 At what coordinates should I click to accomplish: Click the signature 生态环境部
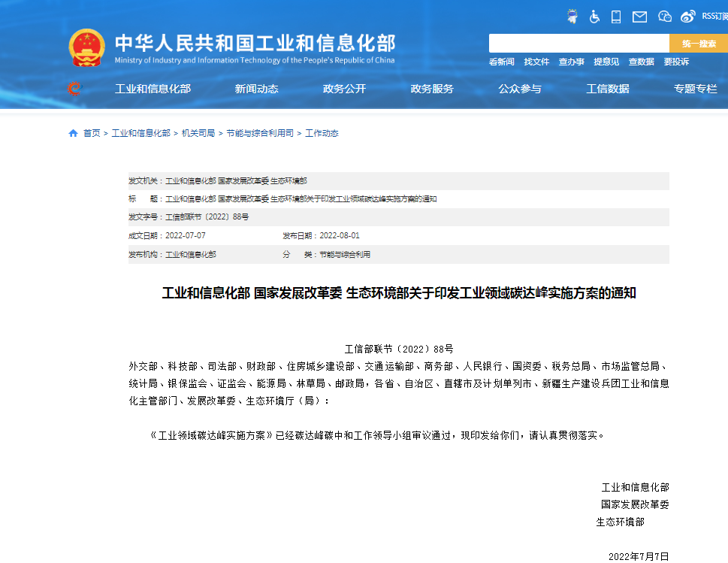[x=621, y=522]
